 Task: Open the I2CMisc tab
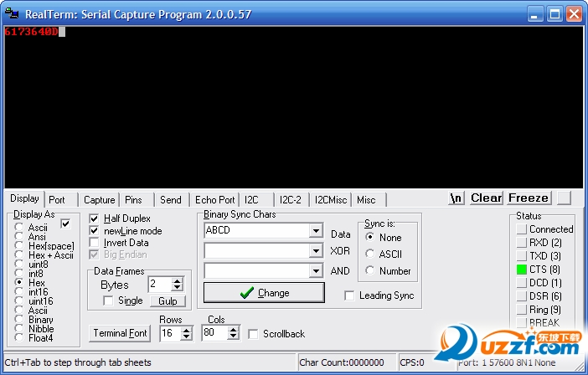coord(330,200)
